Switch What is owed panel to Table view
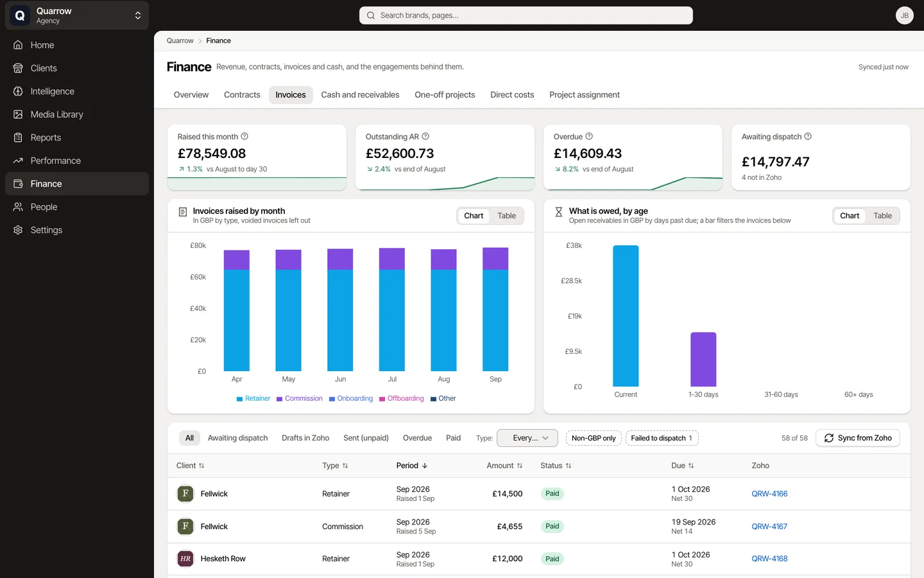924x578 pixels. coord(882,216)
